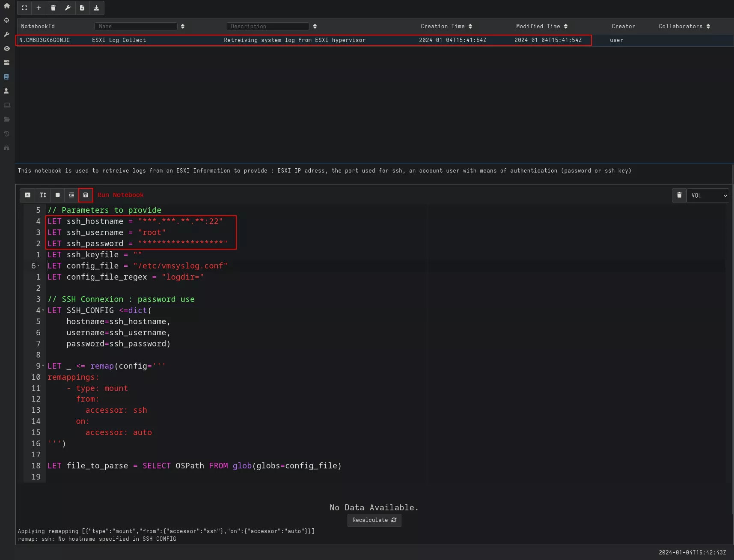Click the 'accessor: ssh' line in editor
This screenshot has width=734, height=560.
pyautogui.click(x=116, y=410)
